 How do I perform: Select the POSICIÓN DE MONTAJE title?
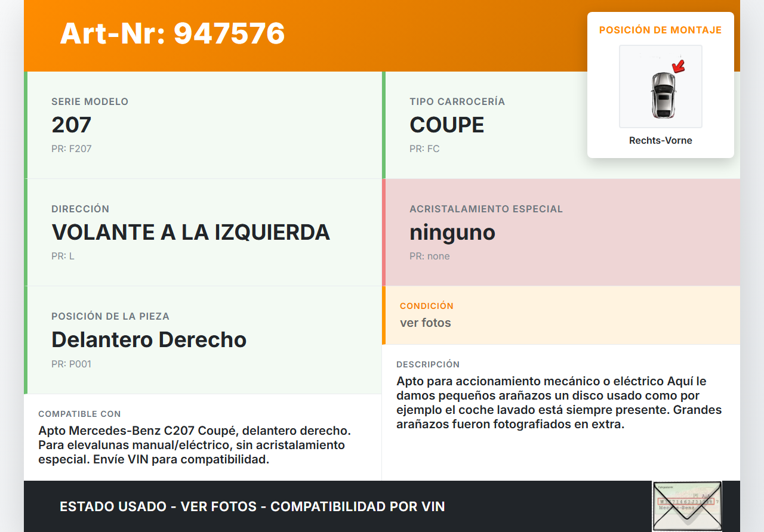pos(661,30)
